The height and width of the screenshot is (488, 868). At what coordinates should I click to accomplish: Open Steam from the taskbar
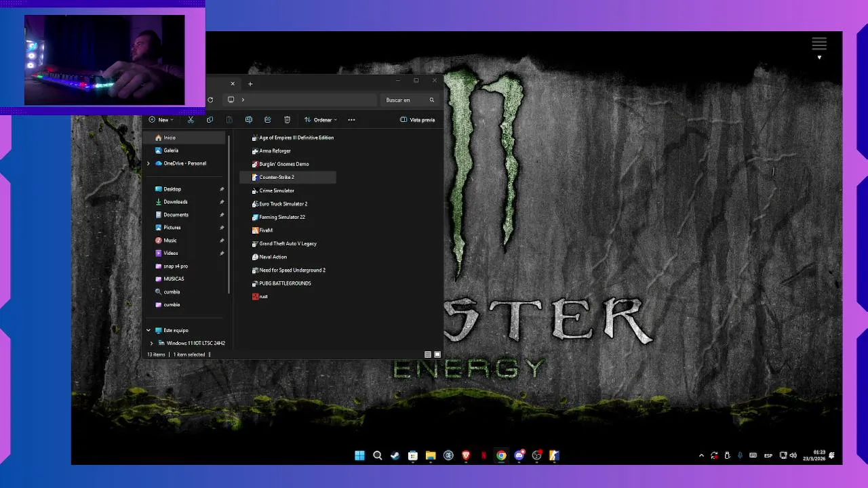(x=395, y=455)
